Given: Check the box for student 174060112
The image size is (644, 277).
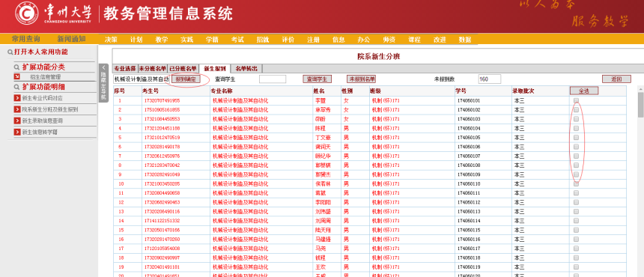Looking at the screenshot, I should pyautogui.click(x=577, y=202).
